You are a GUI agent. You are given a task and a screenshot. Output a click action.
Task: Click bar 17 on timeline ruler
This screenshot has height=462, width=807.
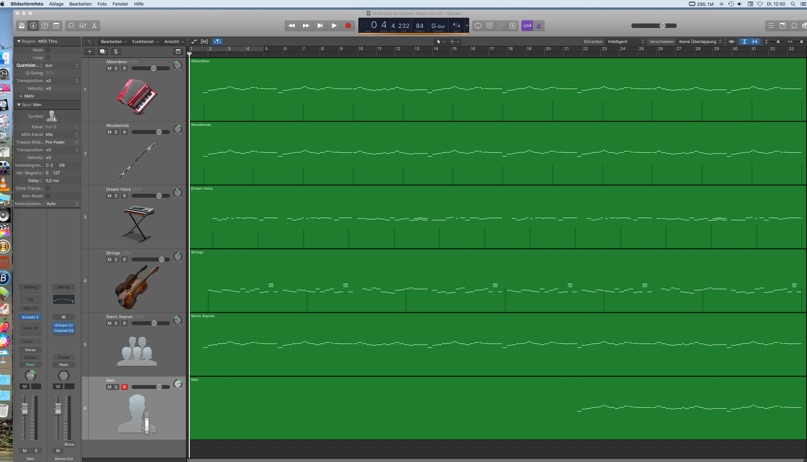point(492,49)
